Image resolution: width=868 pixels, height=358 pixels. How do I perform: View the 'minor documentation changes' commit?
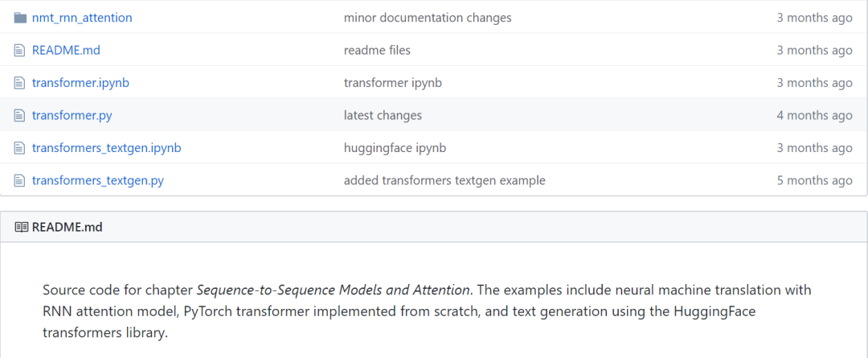coord(427,18)
